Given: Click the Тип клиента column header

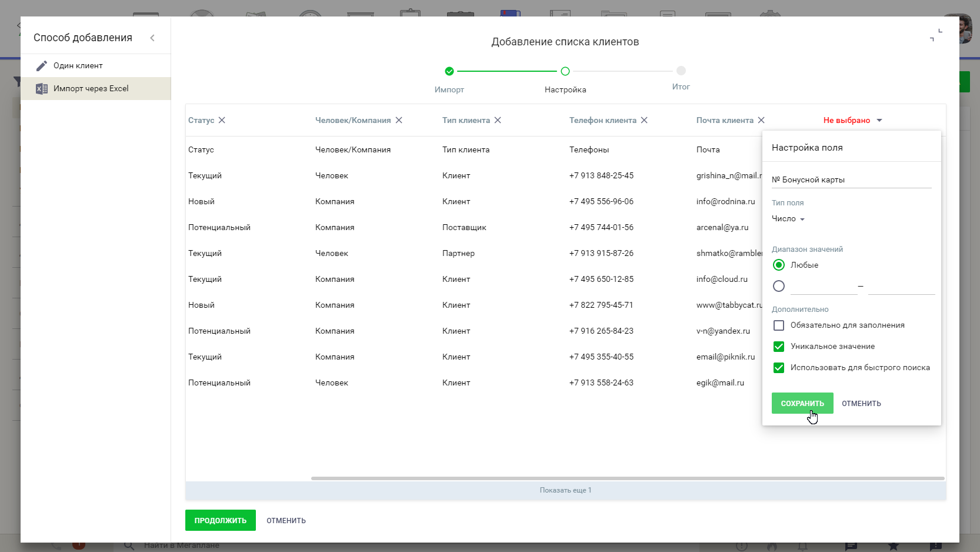Looking at the screenshot, I should tap(466, 120).
